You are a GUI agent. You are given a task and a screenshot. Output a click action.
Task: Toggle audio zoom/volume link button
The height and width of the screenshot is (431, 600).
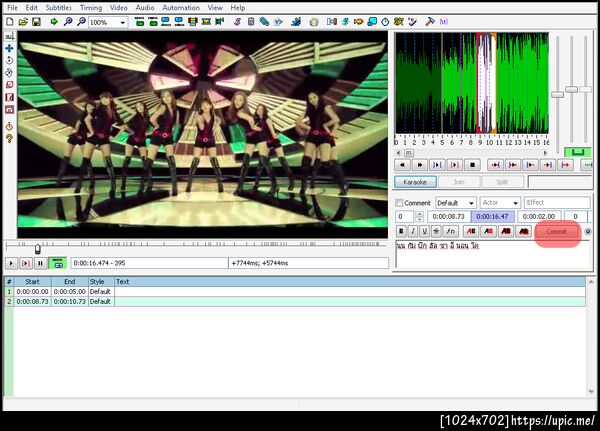(x=578, y=152)
